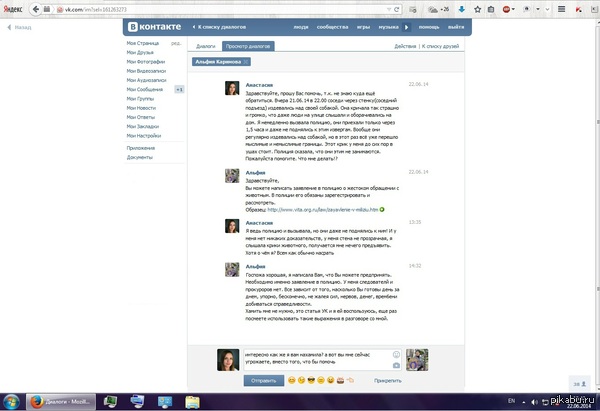Open люди in the header menu
The height and width of the screenshot is (411, 600).
(x=301, y=27)
